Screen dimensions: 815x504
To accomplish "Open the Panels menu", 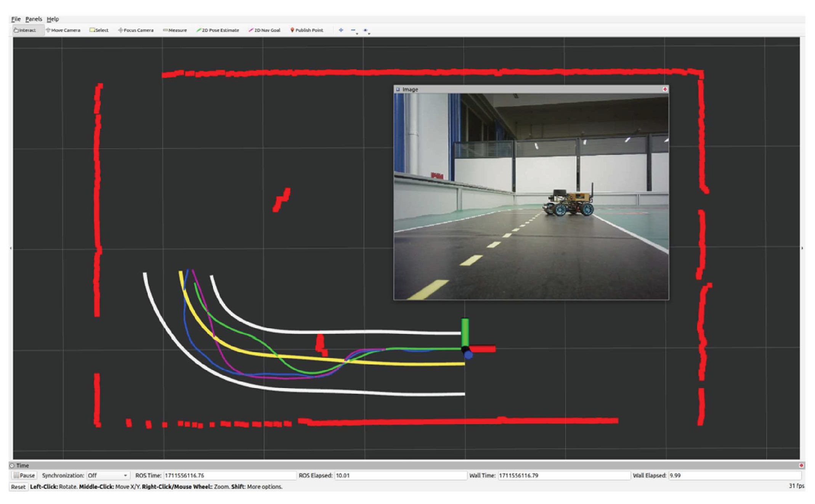I will (34, 19).
